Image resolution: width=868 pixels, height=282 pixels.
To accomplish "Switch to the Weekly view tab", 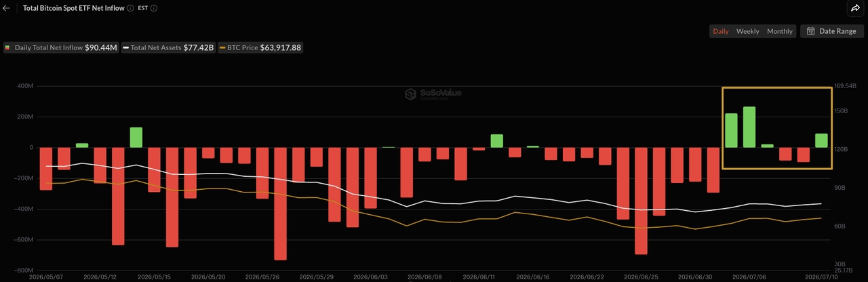I will point(747,31).
